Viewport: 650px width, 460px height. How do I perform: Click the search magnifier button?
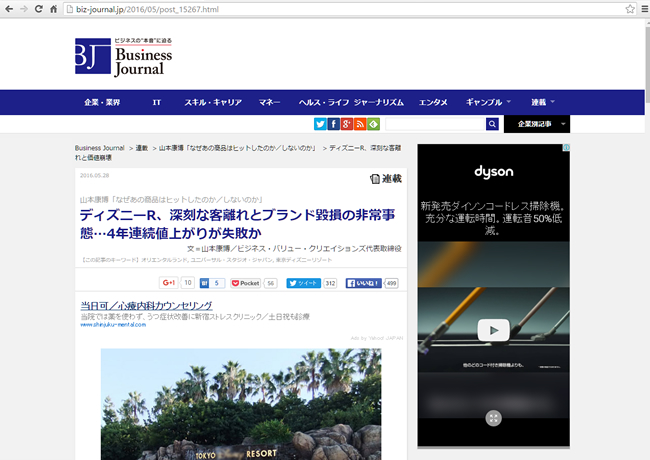492,124
